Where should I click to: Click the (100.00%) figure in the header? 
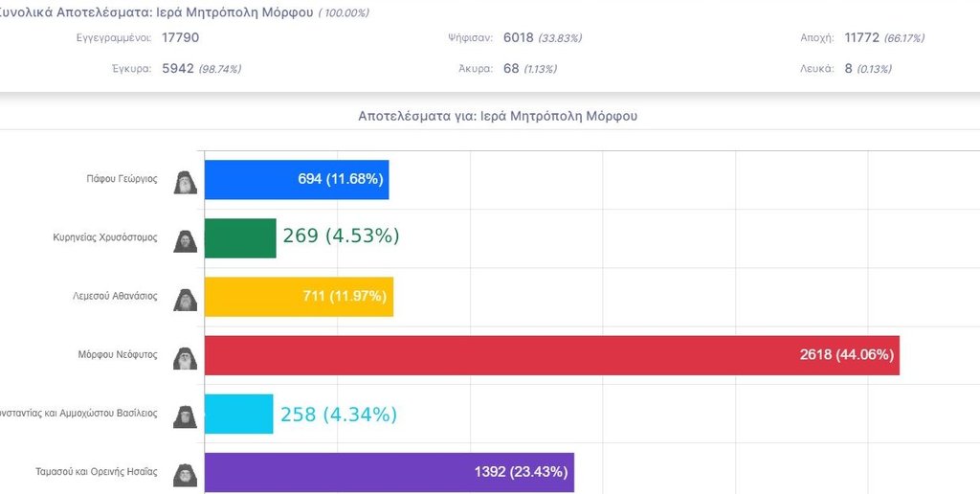pyautogui.click(x=344, y=13)
